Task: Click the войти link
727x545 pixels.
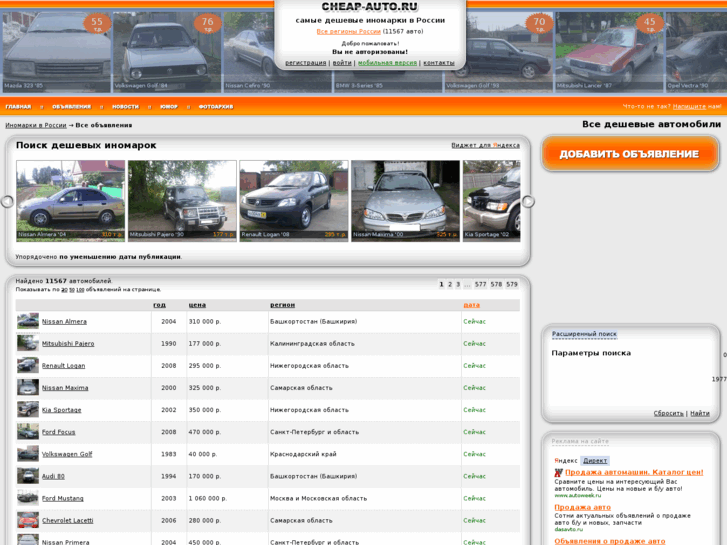Action: tap(342, 63)
